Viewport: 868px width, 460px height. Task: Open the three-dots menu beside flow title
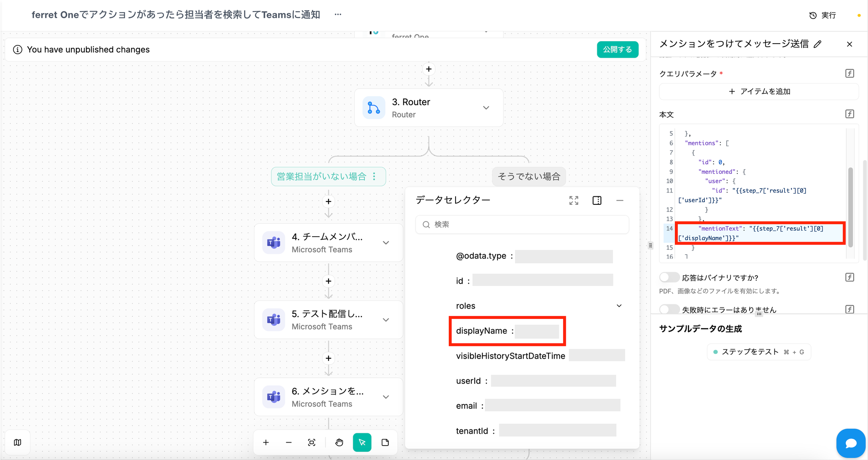tap(338, 14)
